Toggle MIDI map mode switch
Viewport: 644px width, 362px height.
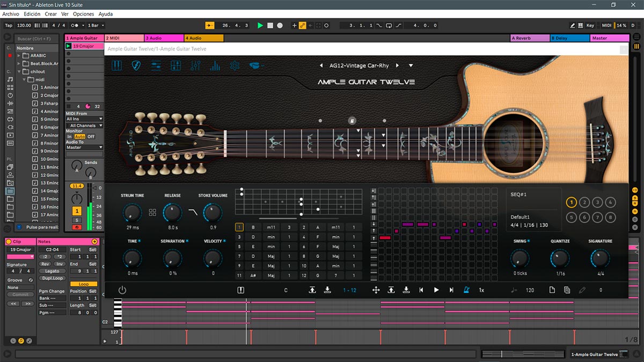tap(606, 25)
